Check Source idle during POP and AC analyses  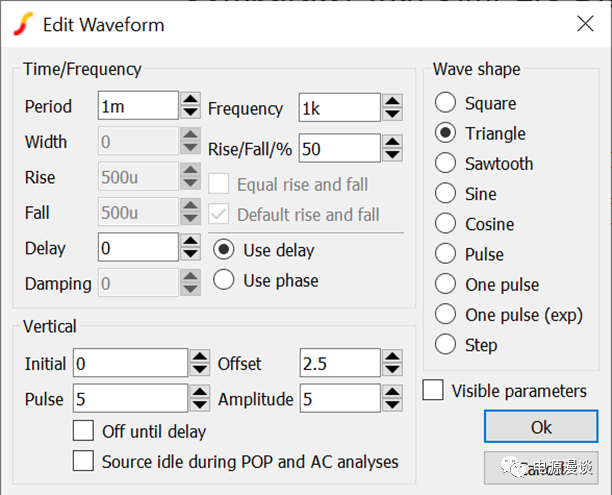pyautogui.click(x=84, y=462)
